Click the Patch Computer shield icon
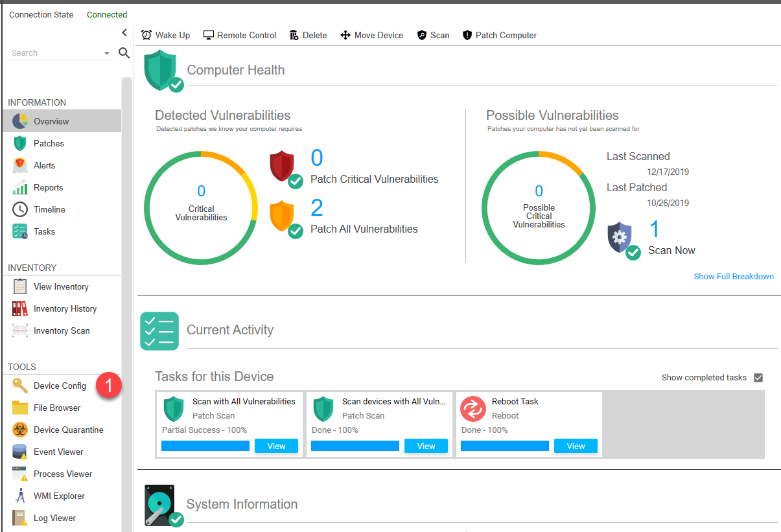Viewport: 781px width, 532px height. coord(467,35)
